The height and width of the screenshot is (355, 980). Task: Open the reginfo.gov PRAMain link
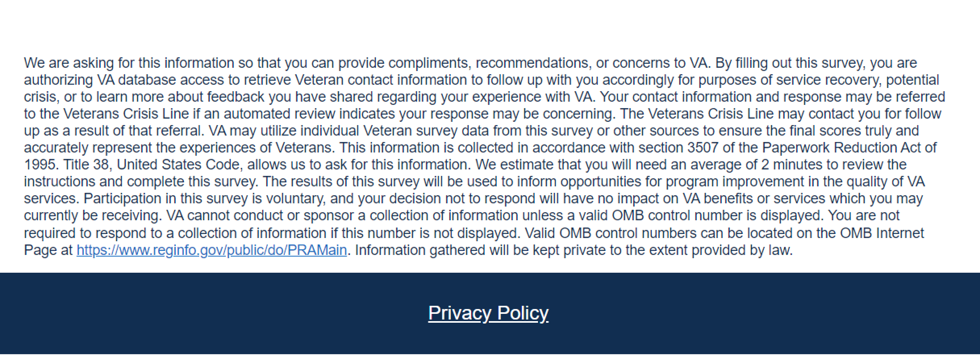click(x=211, y=251)
